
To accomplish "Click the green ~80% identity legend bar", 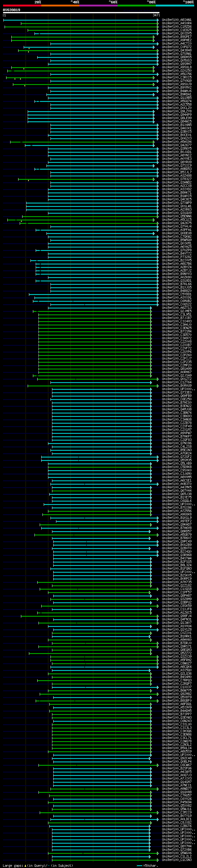I will [137, 6].
